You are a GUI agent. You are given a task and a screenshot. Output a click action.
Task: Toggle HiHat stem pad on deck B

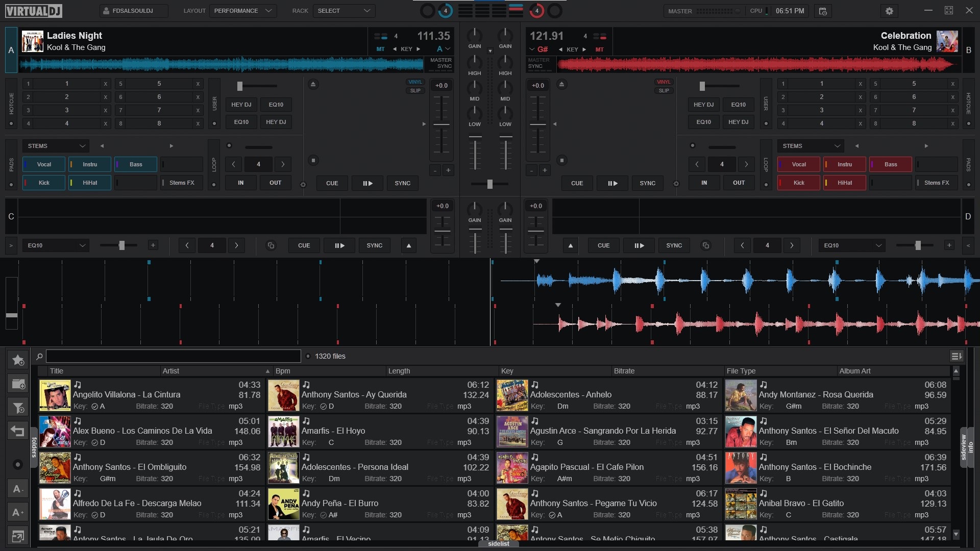(x=844, y=183)
